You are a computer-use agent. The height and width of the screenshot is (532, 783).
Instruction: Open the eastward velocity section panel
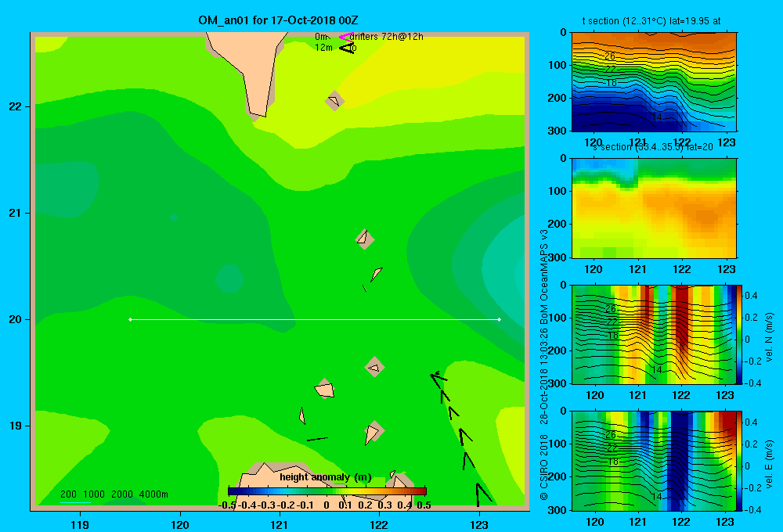pos(654,461)
